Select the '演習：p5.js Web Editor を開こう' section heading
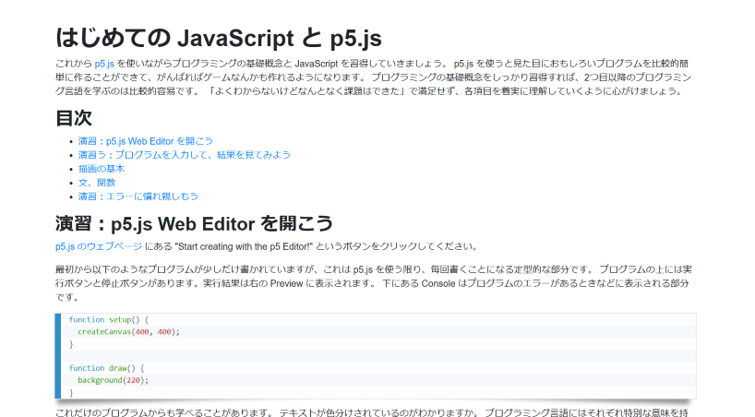The width and height of the screenshot is (755, 417). [x=194, y=222]
